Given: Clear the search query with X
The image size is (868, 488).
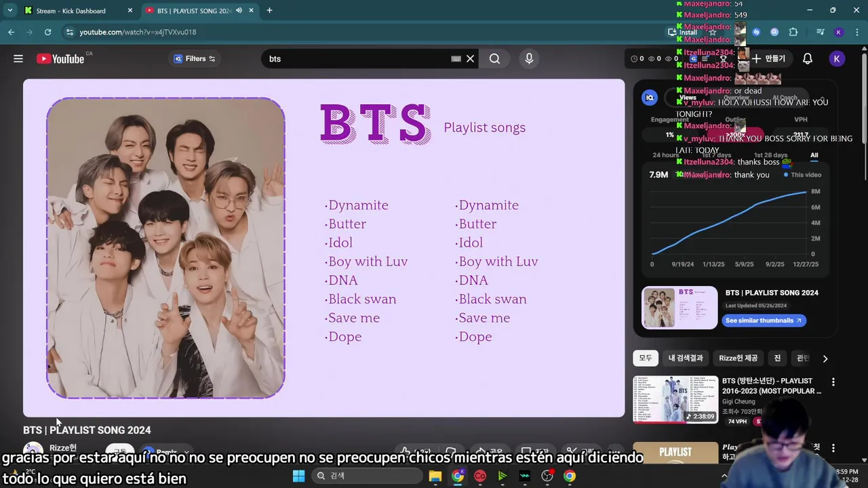Looking at the screenshot, I should [x=470, y=59].
